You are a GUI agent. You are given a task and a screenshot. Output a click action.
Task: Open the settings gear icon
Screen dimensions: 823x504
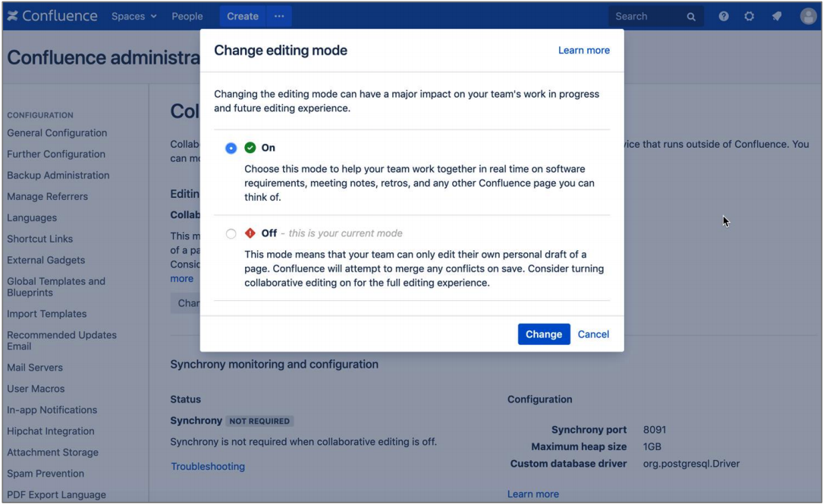tap(750, 16)
